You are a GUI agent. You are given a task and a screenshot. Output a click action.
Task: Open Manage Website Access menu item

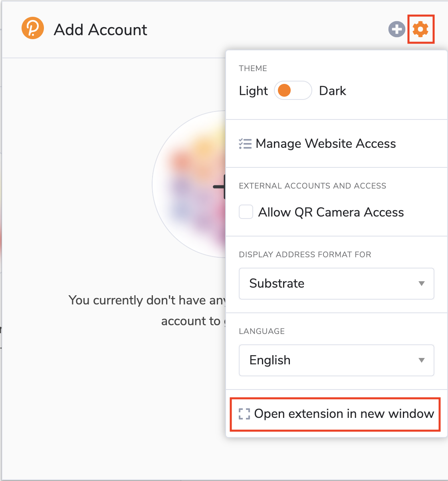(x=336, y=143)
